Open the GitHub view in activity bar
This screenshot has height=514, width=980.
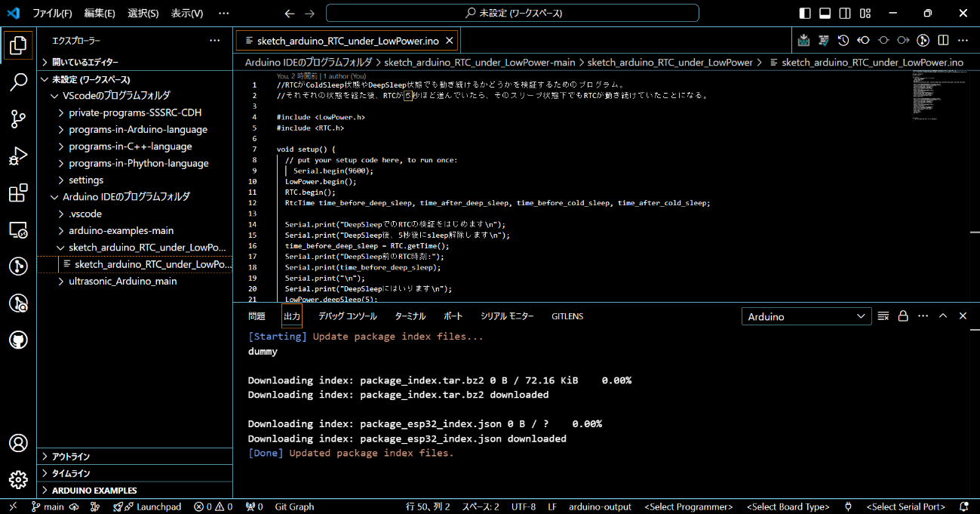(18, 340)
